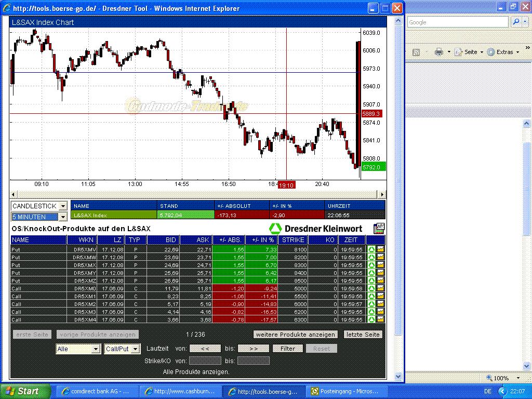Click the WKN text DR5XM2

pyautogui.click(x=85, y=304)
